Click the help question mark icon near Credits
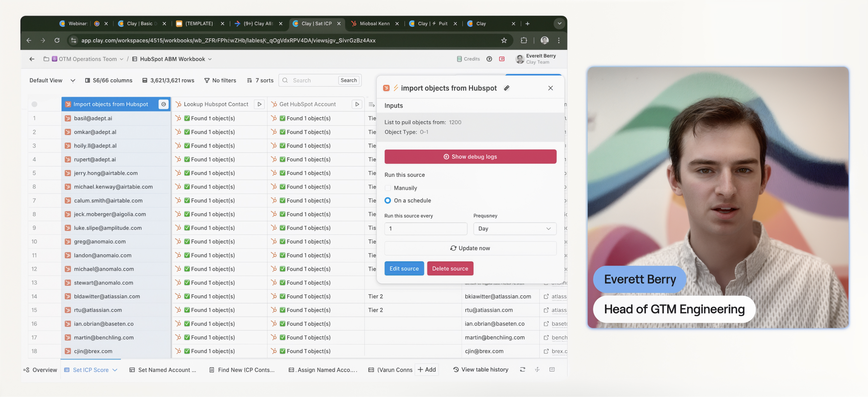The height and width of the screenshot is (397, 868). tap(489, 59)
